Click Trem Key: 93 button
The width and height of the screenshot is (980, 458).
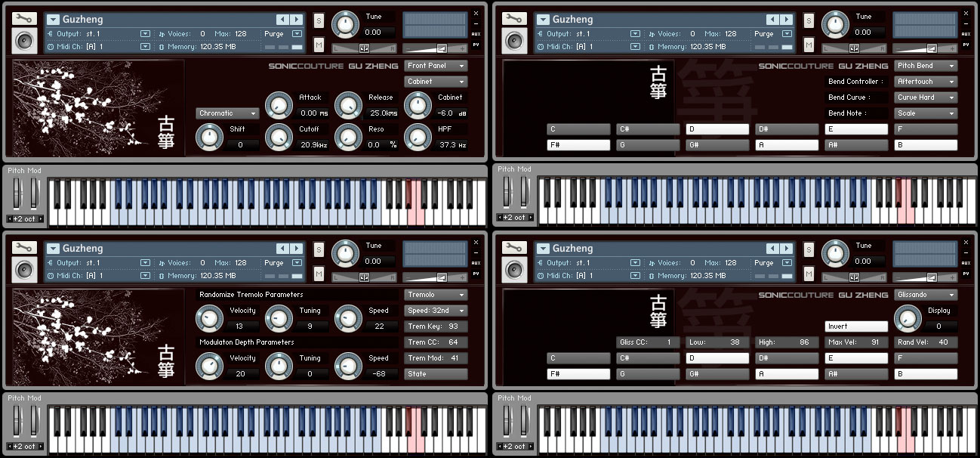(436, 326)
